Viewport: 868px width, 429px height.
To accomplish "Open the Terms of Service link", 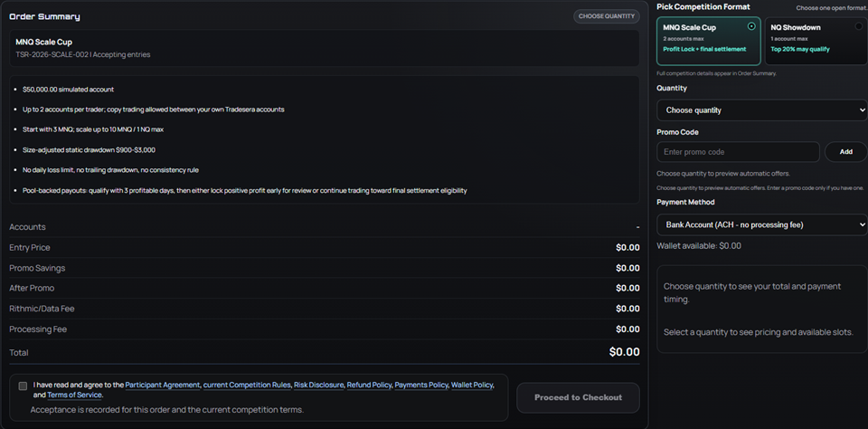I will click(x=74, y=396).
